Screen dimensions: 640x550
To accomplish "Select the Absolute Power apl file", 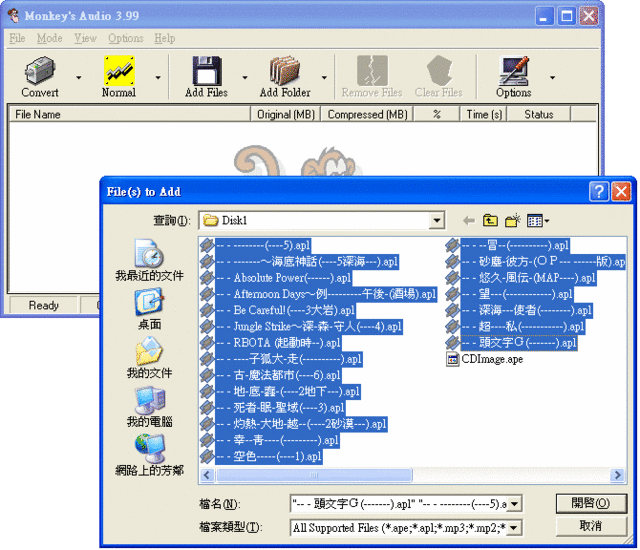I will point(276,278).
